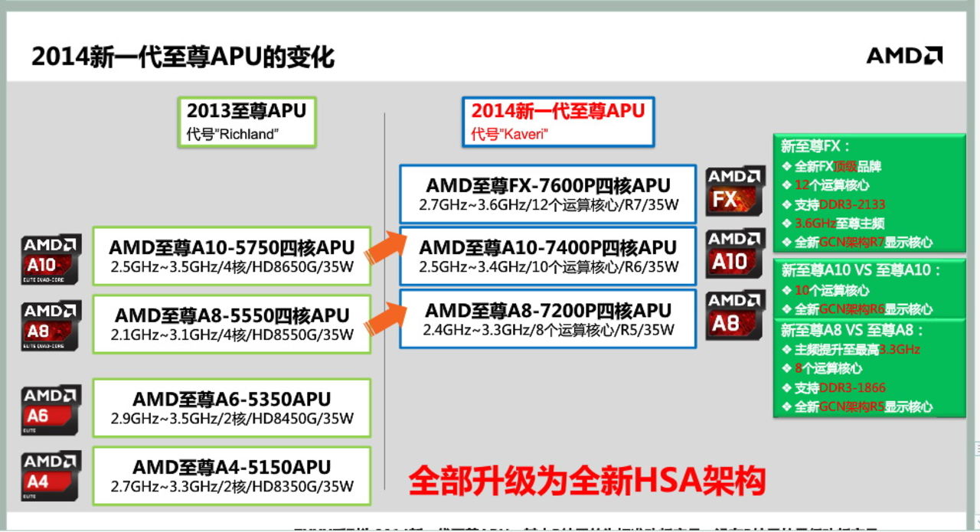The width and height of the screenshot is (980, 532).
Task: Click the A10 badge right of the A10-7400P box
Action: click(x=735, y=253)
